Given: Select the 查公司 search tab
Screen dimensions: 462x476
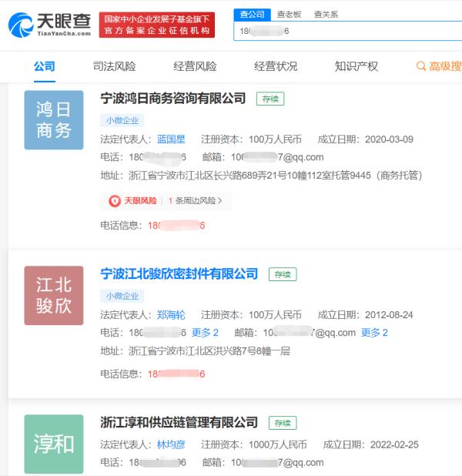Looking at the screenshot, I should click(252, 15).
